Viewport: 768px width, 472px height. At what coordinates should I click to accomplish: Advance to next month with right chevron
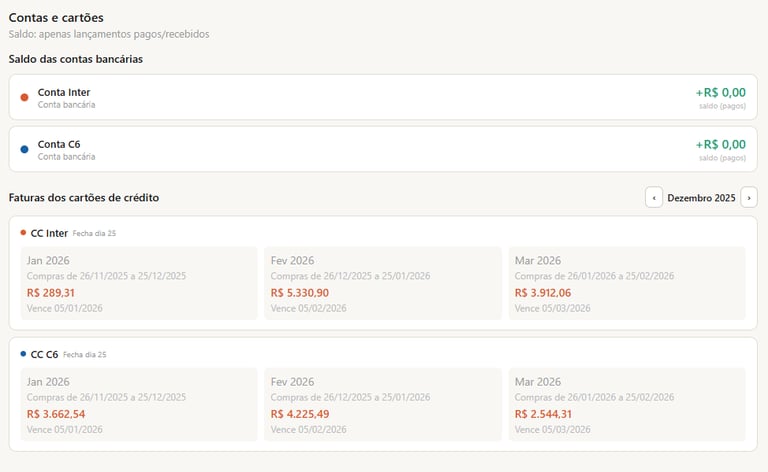[749, 198]
